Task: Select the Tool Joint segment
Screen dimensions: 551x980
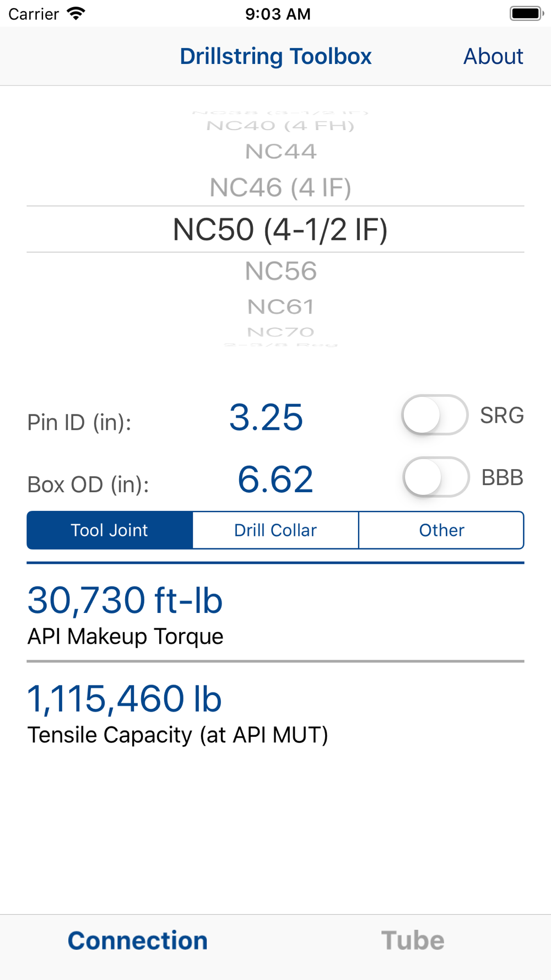Action: pyautogui.click(x=110, y=530)
